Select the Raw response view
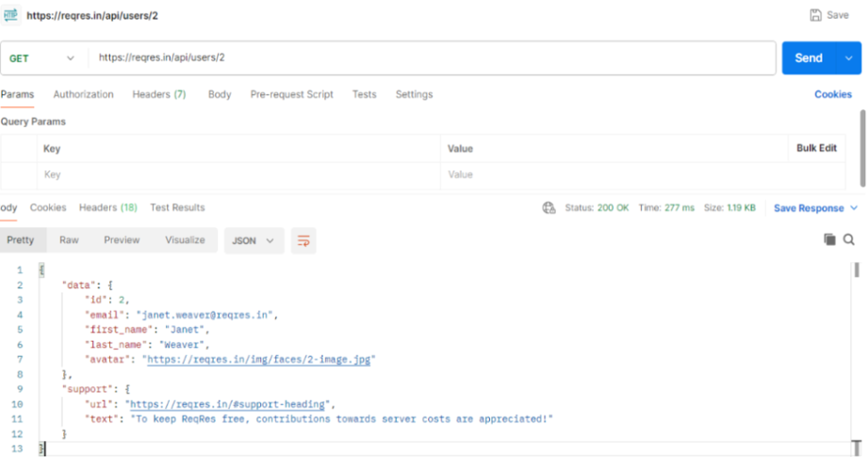The height and width of the screenshot is (457, 868). [69, 240]
